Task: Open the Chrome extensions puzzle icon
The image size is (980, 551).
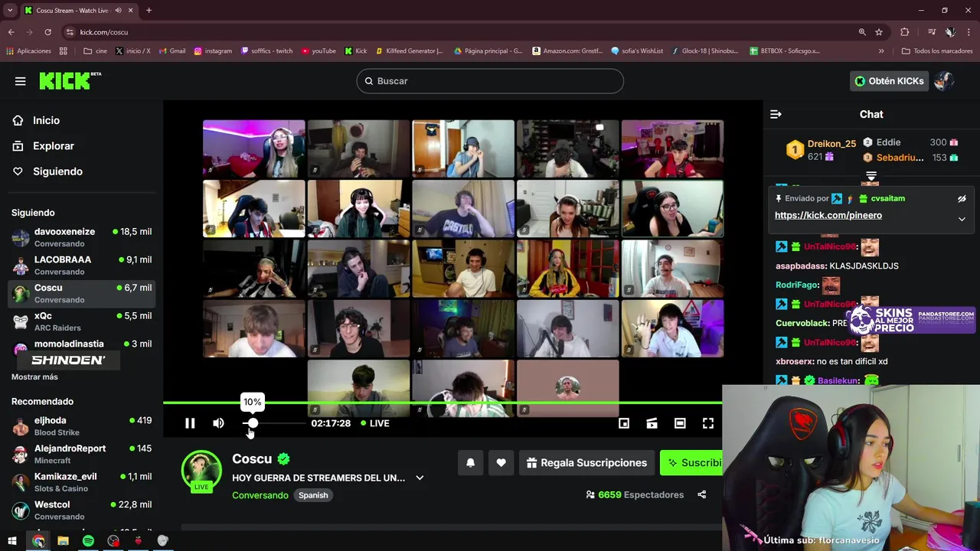Action: click(x=905, y=32)
